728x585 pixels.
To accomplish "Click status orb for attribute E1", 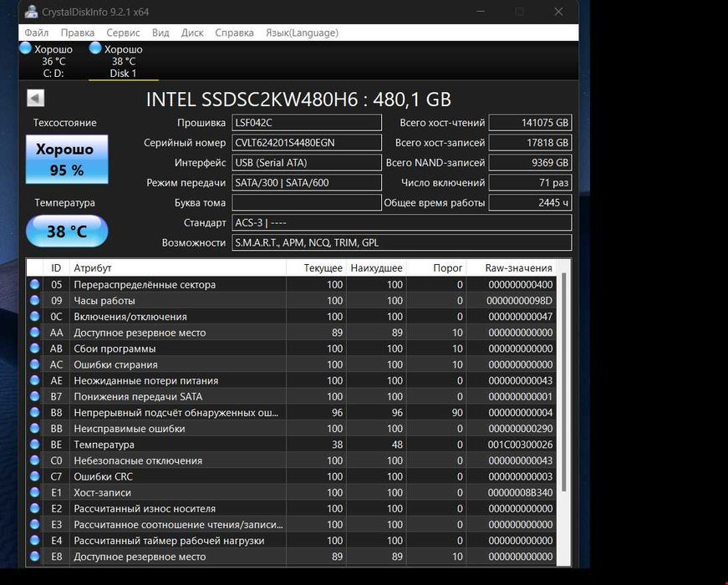I will (x=35, y=492).
